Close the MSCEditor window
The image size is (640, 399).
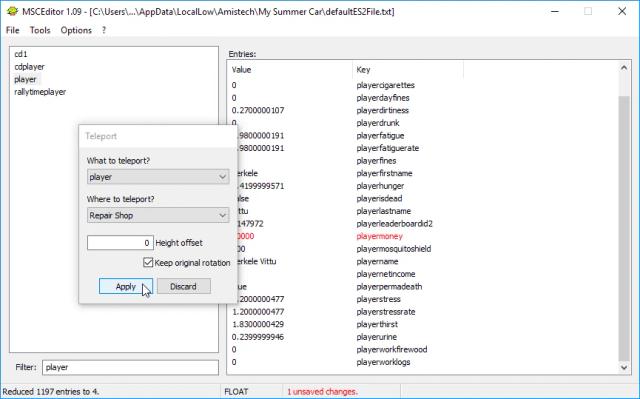click(622, 11)
